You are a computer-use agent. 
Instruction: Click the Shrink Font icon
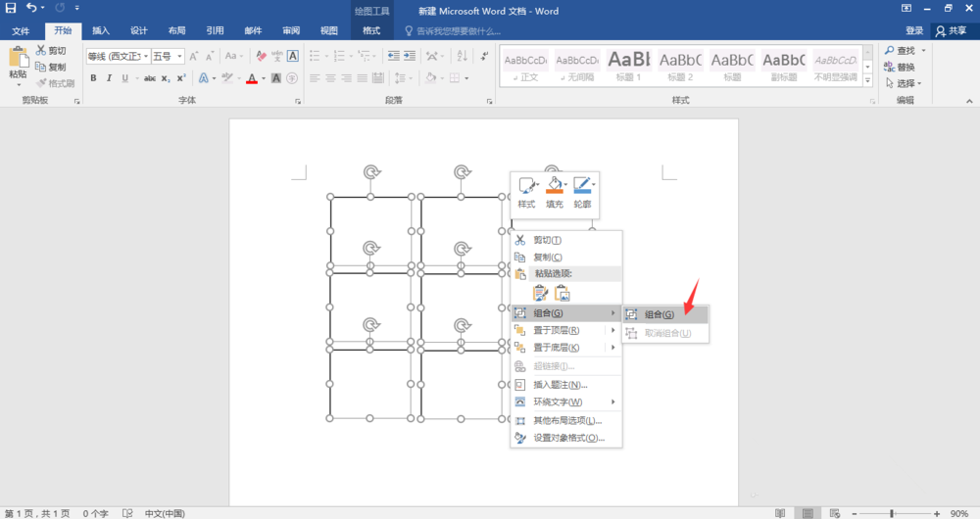click(x=210, y=56)
